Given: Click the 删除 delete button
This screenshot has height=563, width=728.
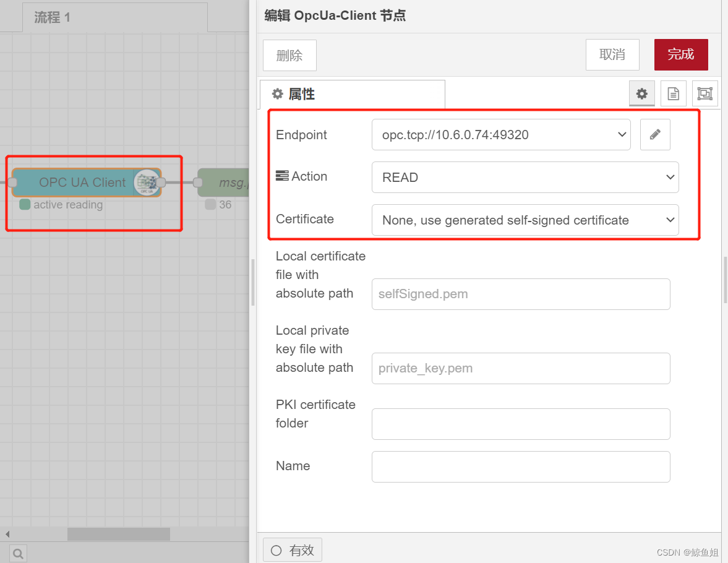Looking at the screenshot, I should (x=289, y=55).
